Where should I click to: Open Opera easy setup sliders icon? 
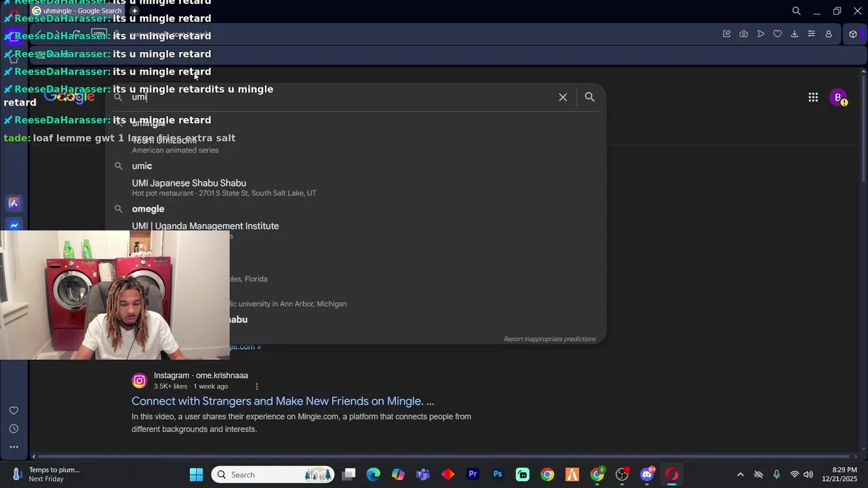[x=812, y=34]
